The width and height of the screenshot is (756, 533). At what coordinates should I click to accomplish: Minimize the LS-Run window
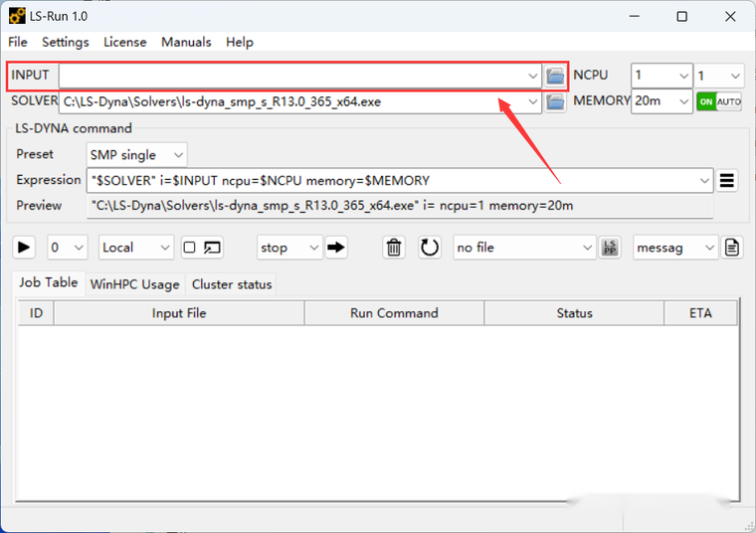pyautogui.click(x=635, y=16)
